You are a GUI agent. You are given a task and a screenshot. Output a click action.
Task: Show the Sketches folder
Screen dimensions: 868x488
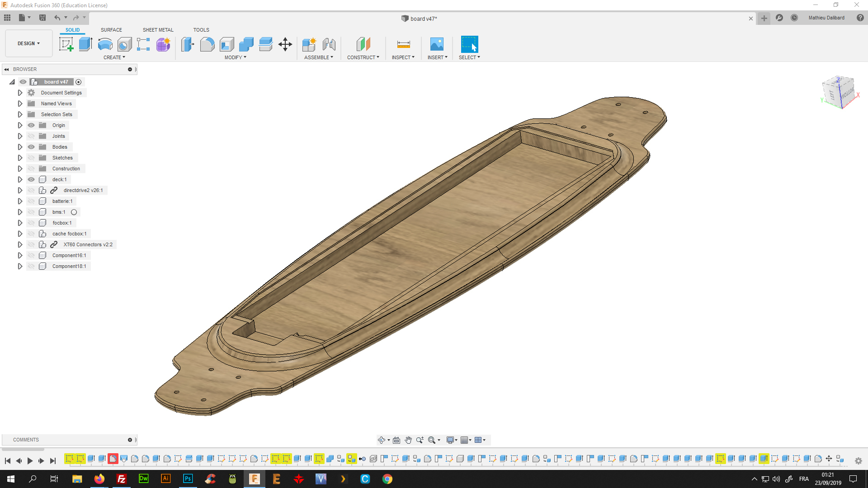point(31,158)
